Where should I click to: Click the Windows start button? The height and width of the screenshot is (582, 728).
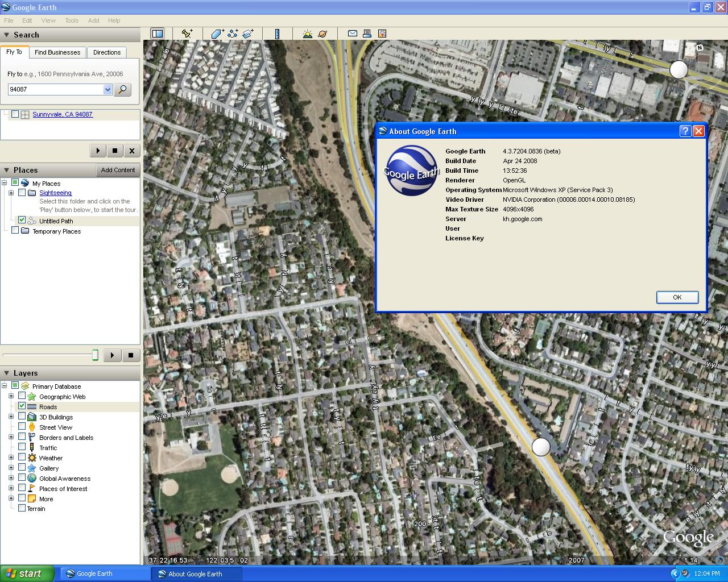click(x=27, y=573)
